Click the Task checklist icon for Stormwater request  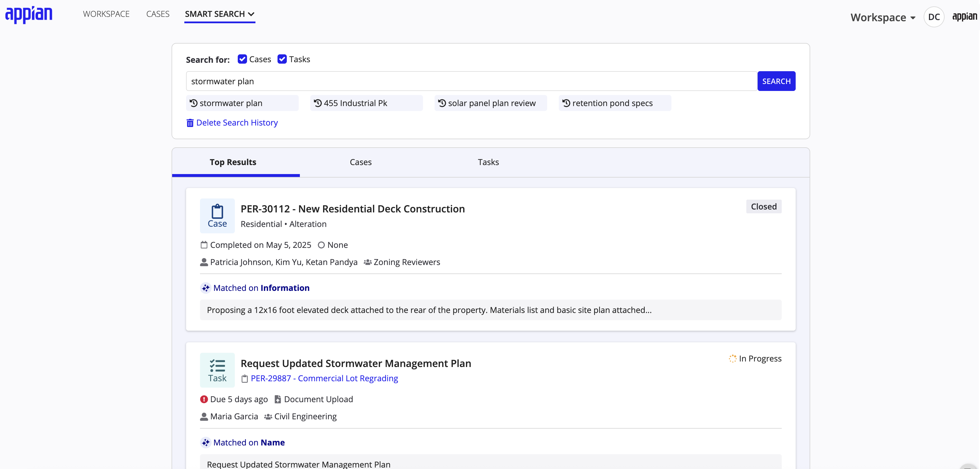217,370
